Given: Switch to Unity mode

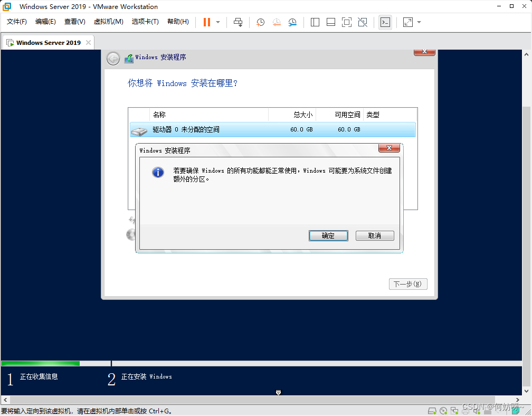Looking at the screenshot, I should coord(363,22).
